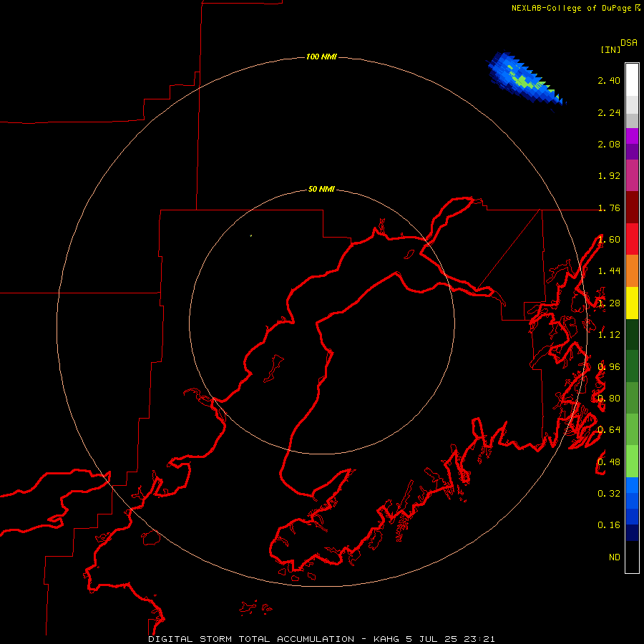Select the navy blue legend band above ND
This screenshot has height=644, width=644.
632,532
